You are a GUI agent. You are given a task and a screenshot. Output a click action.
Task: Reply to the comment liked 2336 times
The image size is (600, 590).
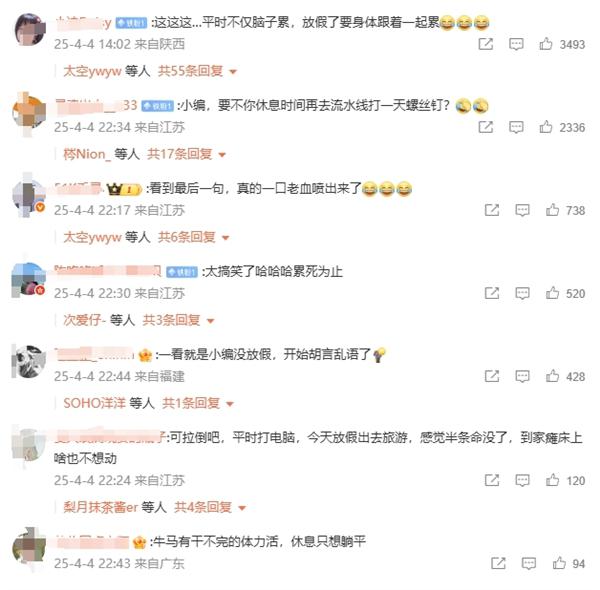(516, 127)
